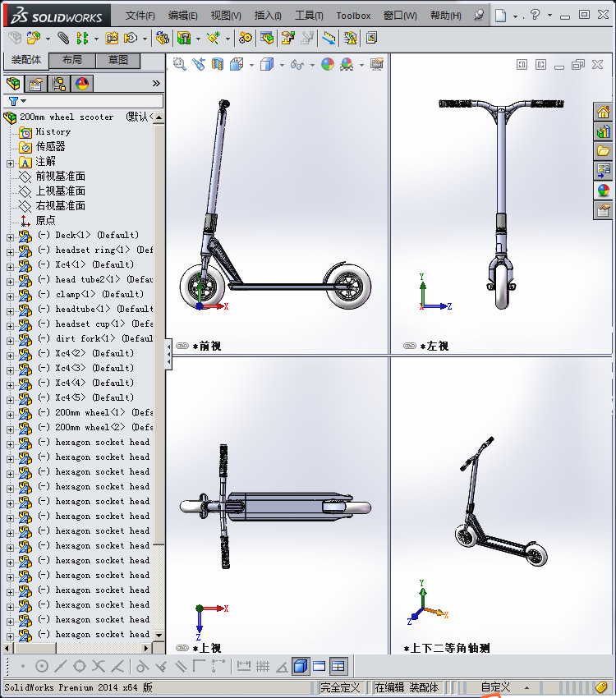616x698 pixels.
Task: Open the 文件(F) menu
Action: coord(140,16)
